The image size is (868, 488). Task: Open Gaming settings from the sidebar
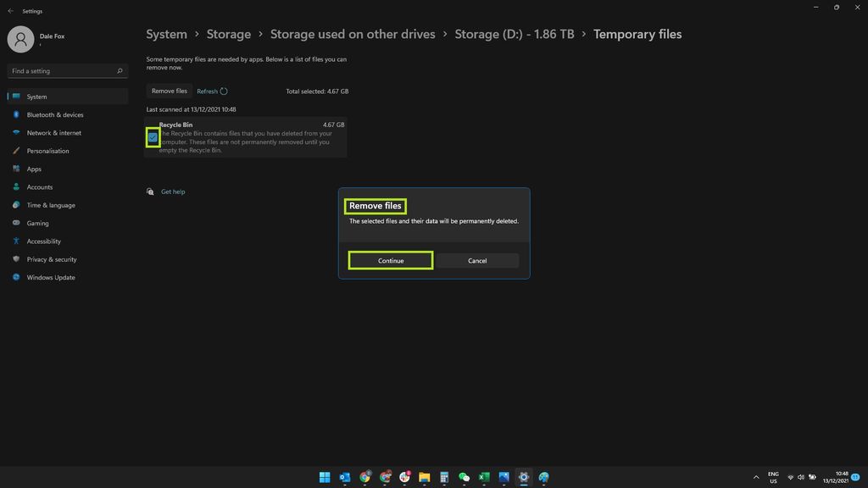pos(36,223)
